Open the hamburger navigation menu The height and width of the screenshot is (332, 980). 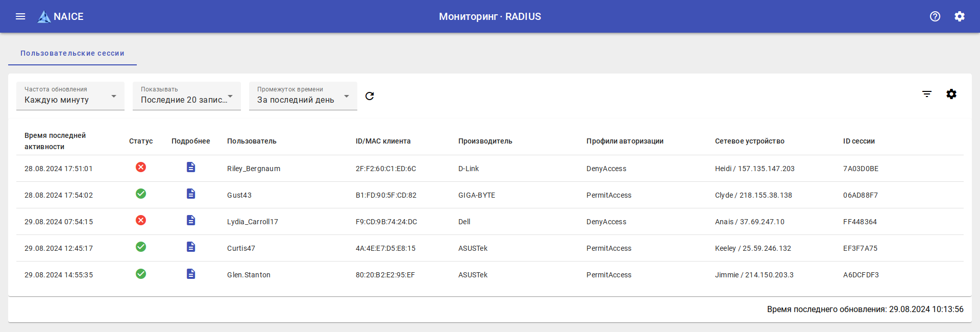[x=20, y=16]
